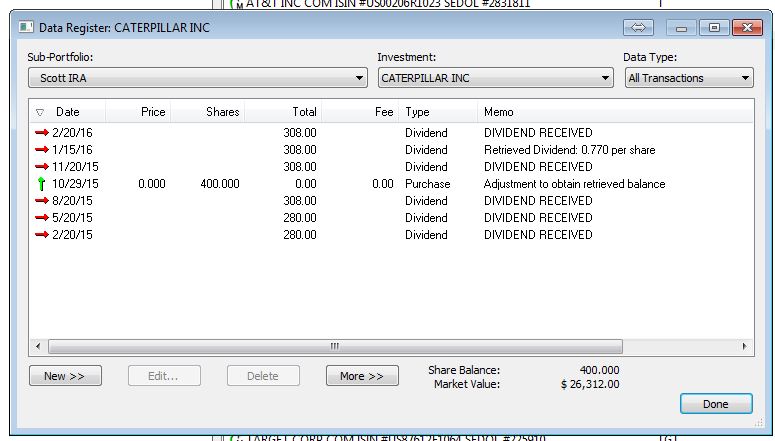775x441 pixels.
Task: Click the Market Value $ 26,312.00
Action: 590,384
